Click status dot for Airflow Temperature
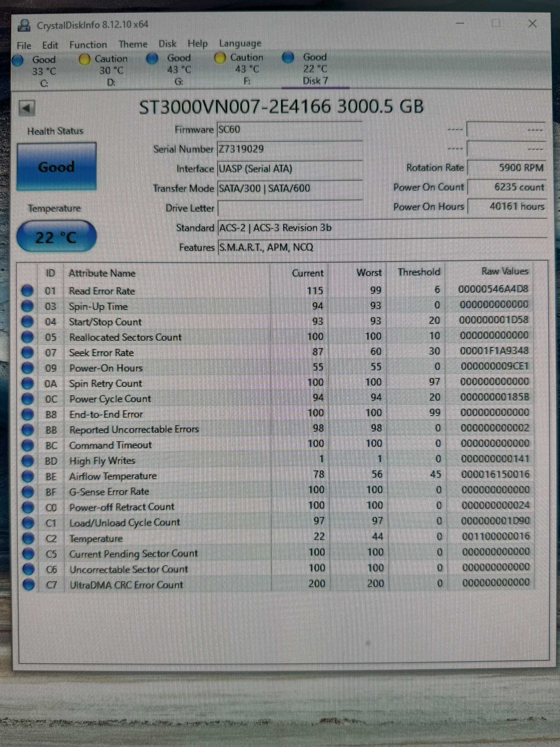Image resolution: width=560 pixels, height=747 pixels. pyautogui.click(x=28, y=477)
